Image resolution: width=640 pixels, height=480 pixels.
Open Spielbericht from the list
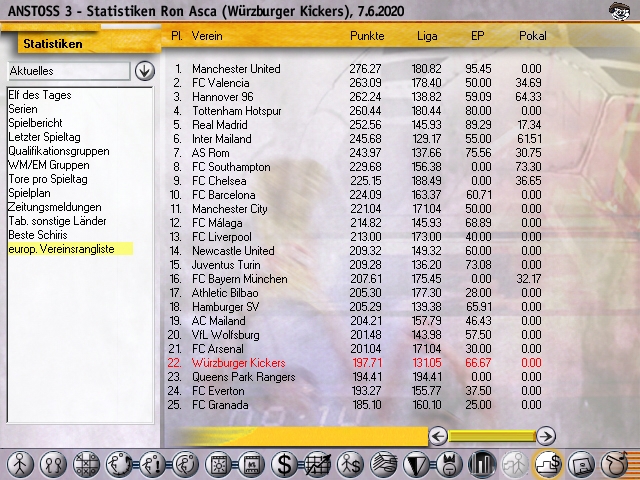(x=36, y=123)
